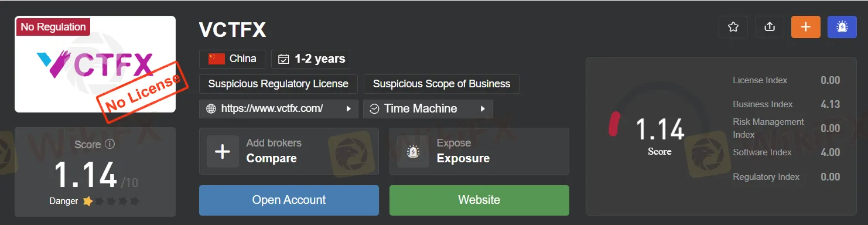The height and width of the screenshot is (225, 868).
Task: Click the China flag country tag
Action: click(x=232, y=59)
